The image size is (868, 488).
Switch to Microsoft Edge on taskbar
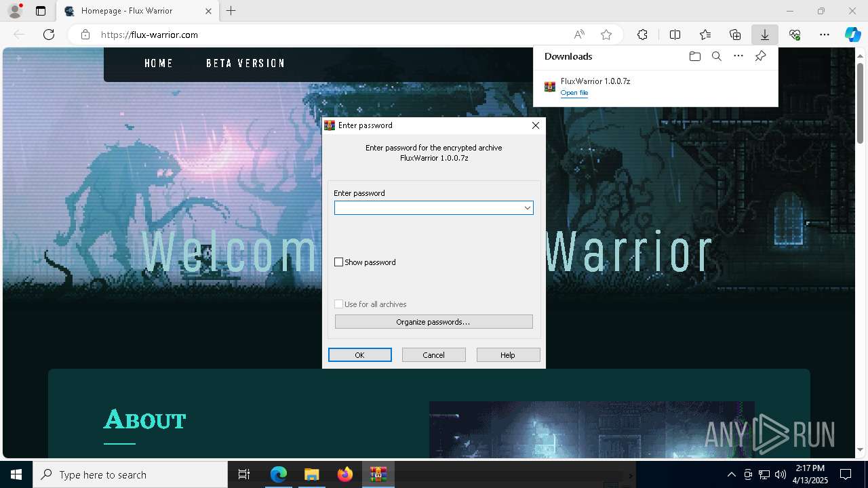click(x=279, y=474)
